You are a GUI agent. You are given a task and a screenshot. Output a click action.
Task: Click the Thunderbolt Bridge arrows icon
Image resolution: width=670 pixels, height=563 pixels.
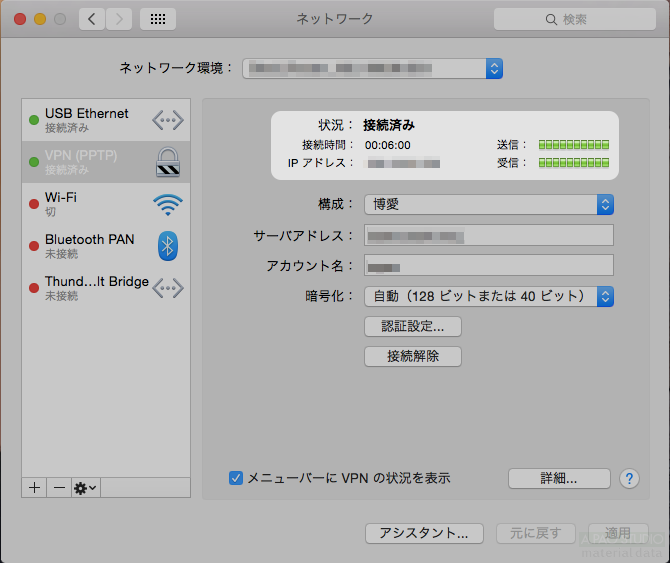coord(168,288)
